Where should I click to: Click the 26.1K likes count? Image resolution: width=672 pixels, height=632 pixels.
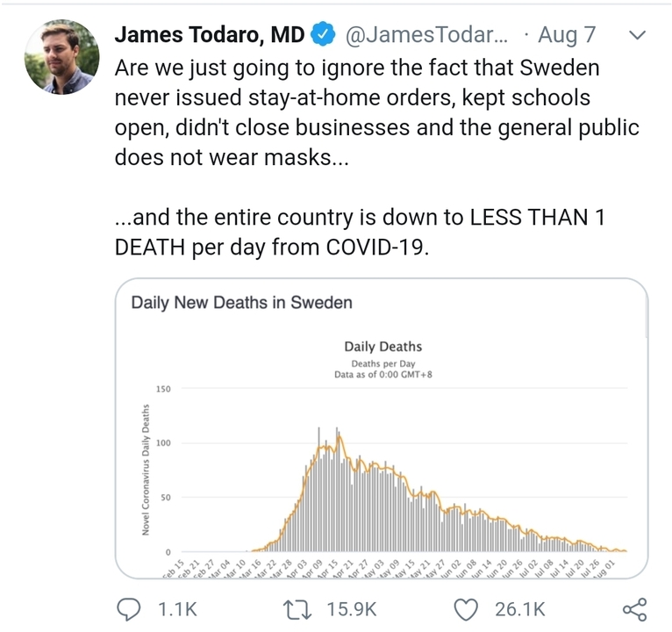[x=520, y=609]
